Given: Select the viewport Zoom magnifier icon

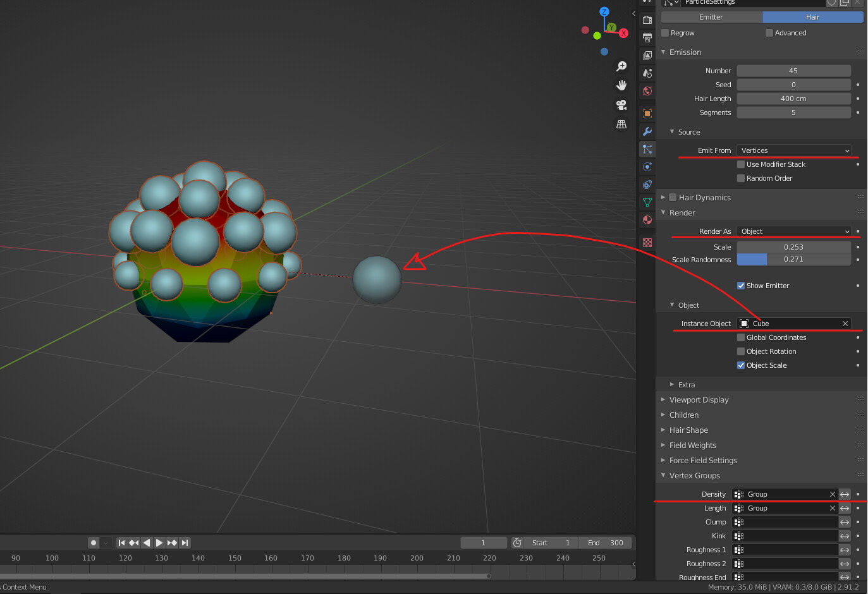Looking at the screenshot, I should point(621,66).
